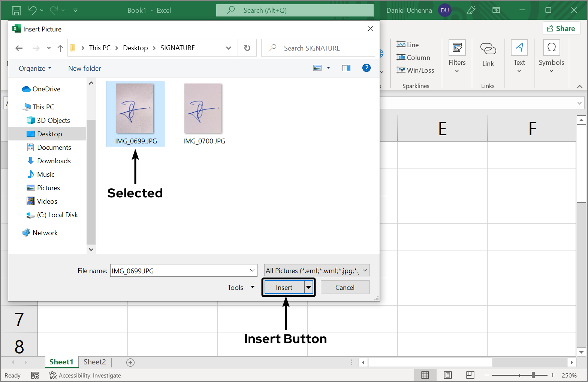The image size is (588, 382).
Task: Select Downloads in the navigation pane
Action: point(54,161)
